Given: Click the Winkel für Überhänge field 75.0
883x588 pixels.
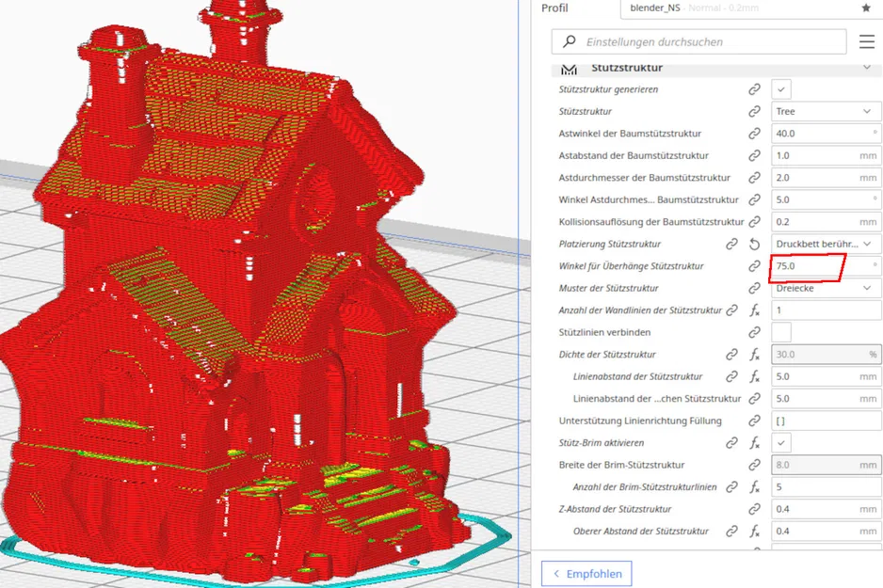Looking at the screenshot, I should coord(827,266).
